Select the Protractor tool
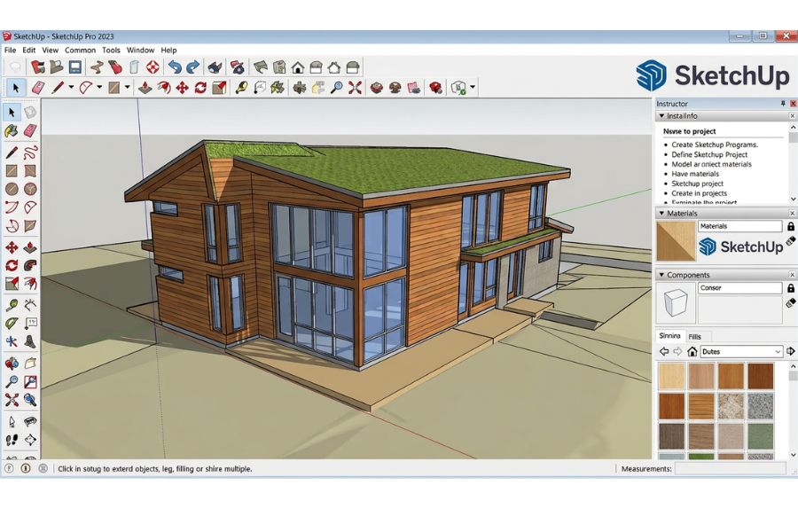Image resolution: width=798 pixels, height=532 pixels. 12,324
